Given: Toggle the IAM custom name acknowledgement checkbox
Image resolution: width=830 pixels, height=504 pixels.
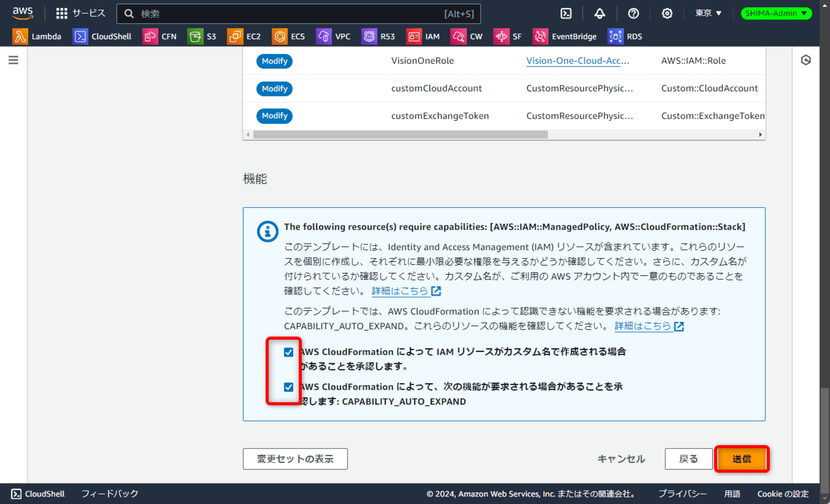Looking at the screenshot, I should click(288, 352).
